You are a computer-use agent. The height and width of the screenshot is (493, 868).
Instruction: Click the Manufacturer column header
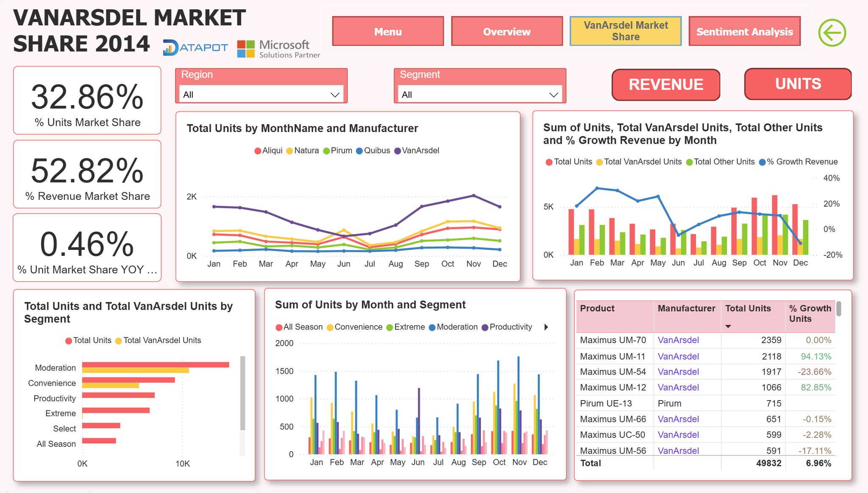pos(687,316)
